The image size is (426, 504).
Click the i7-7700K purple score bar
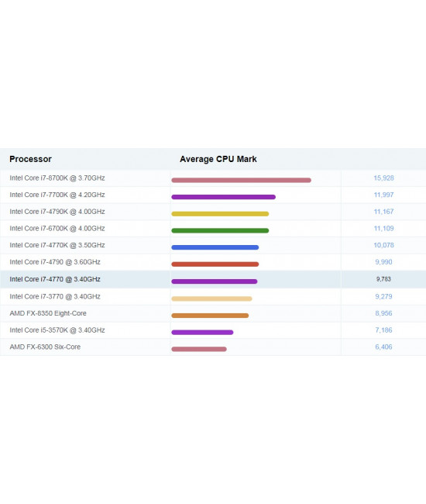(x=223, y=197)
